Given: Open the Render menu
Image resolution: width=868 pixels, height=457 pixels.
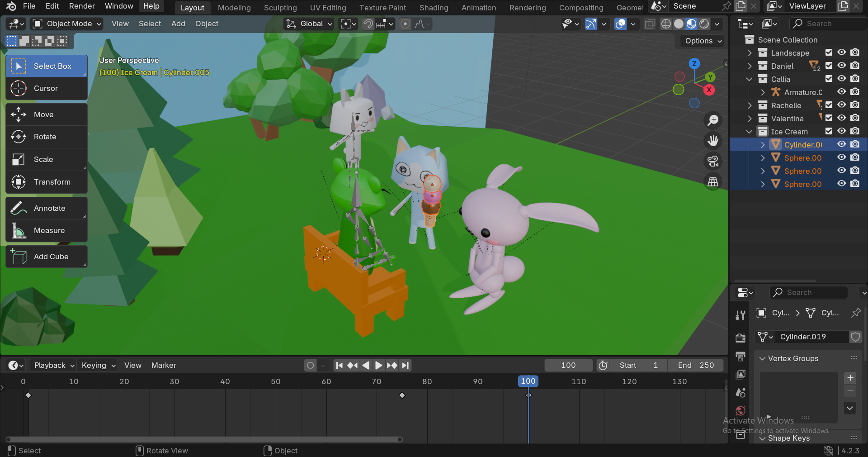Looking at the screenshot, I should point(82,6).
